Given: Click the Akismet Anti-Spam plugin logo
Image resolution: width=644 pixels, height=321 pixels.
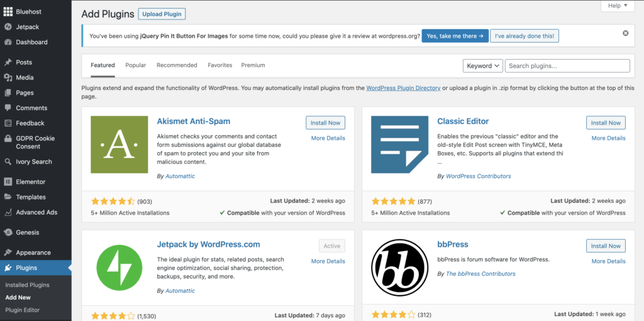Looking at the screenshot, I should [119, 144].
